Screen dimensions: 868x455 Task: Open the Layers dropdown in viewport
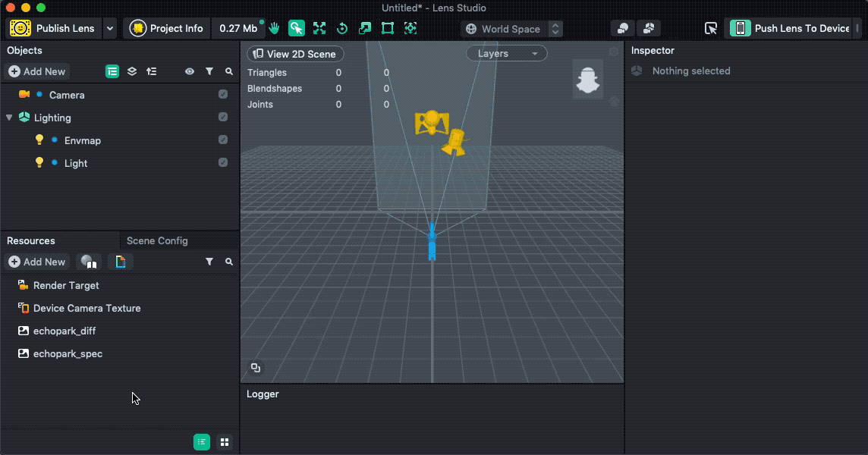pos(507,54)
